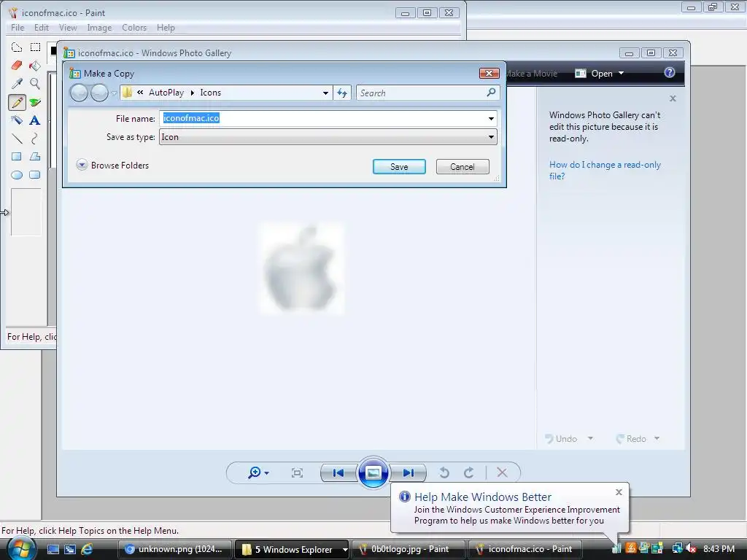747x560 pixels.
Task: Select the Text tool in Paint
Action: click(x=35, y=120)
